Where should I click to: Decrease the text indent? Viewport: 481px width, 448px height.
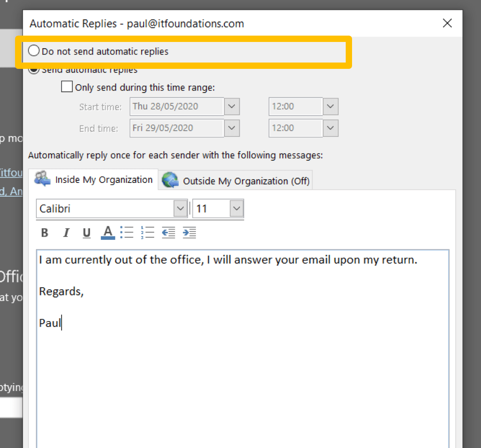pos(169,233)
